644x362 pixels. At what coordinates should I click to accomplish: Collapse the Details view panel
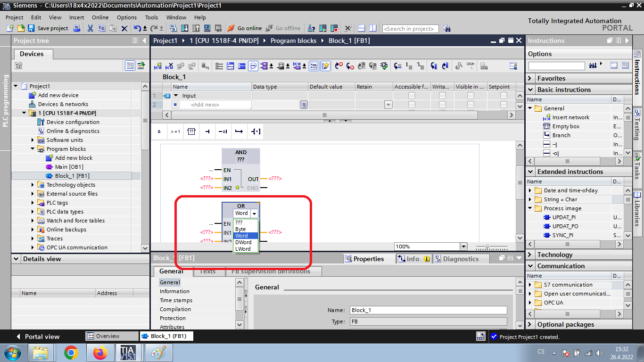pos(17,259)
